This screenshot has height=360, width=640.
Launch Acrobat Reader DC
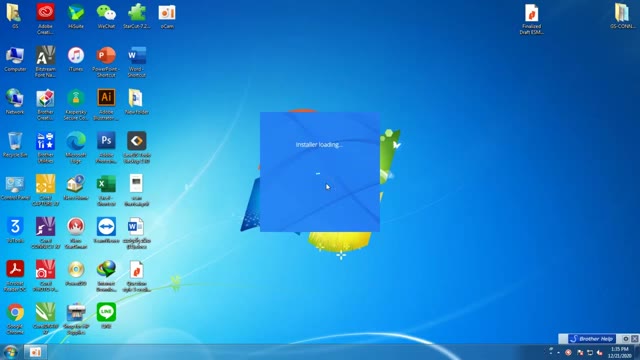point(15,276)
